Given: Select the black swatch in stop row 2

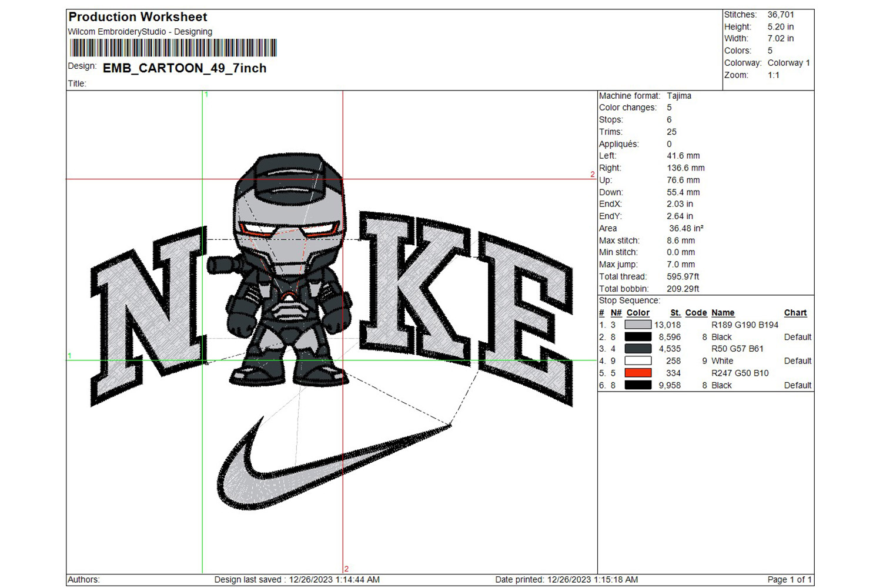Looking at the screenshot, I should (x=638, y=337).
